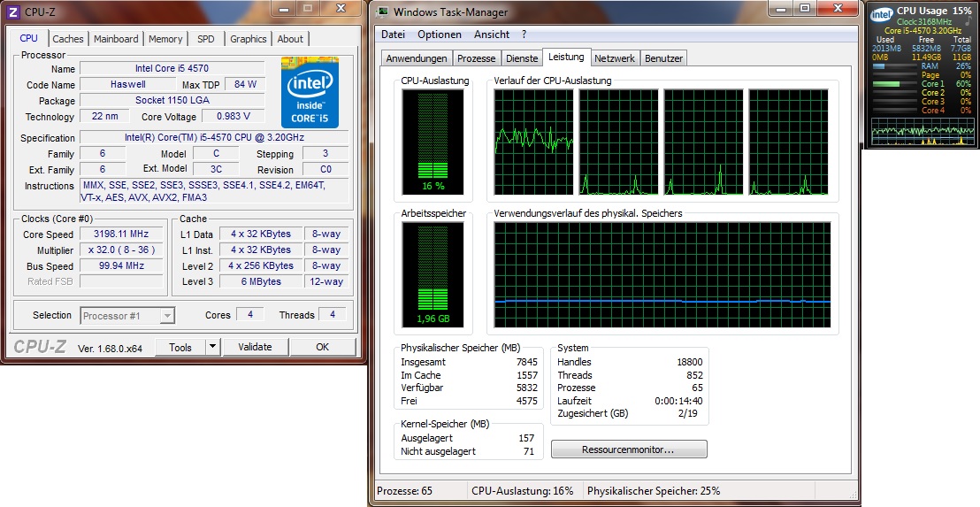The image size is (980, 507).
Task: Click the Core Speed value 3198.11 MHz
Action: [121, 234]
